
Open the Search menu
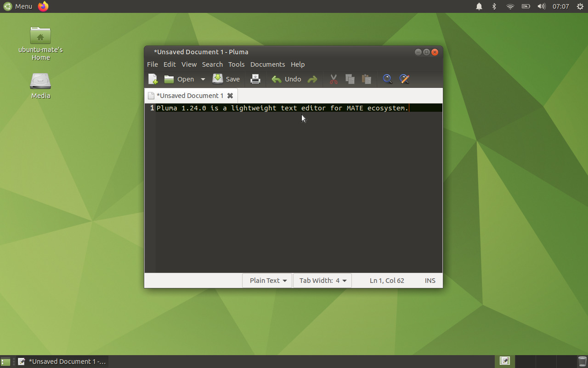(x=212, y=64)
